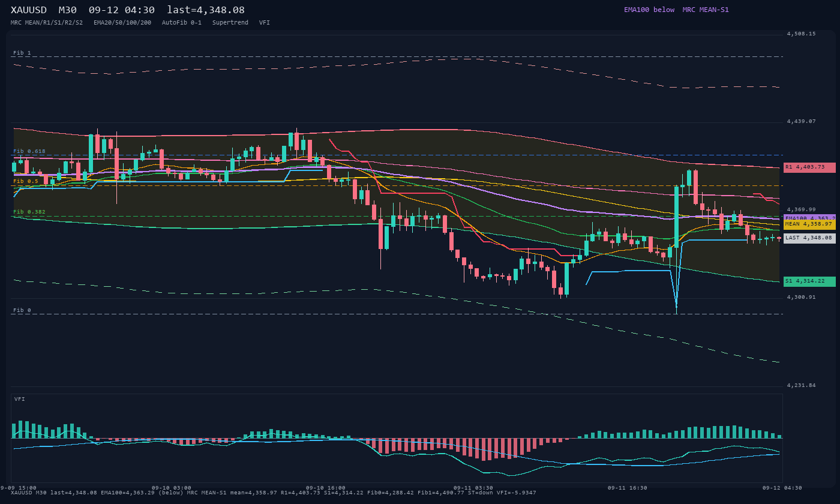Click the VFI label in indicator list
The height and width of the screenshot is (504, 840).
click(265, 23)
